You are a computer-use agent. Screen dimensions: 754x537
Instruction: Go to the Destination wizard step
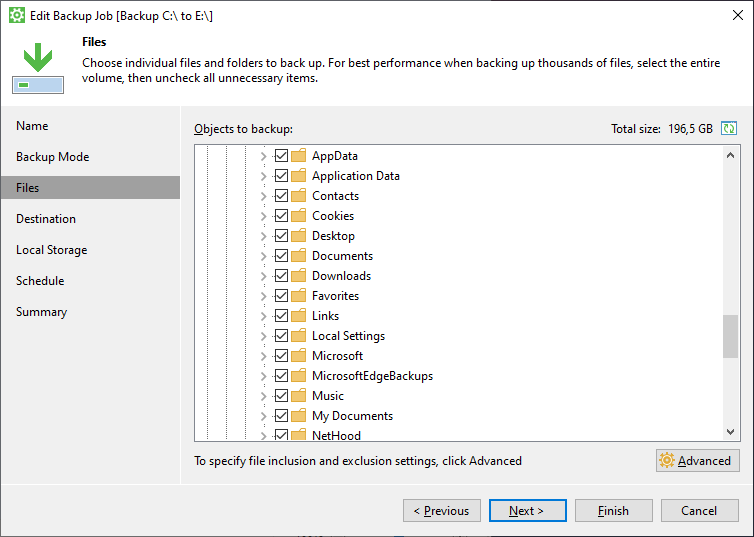tap(46, 219)
